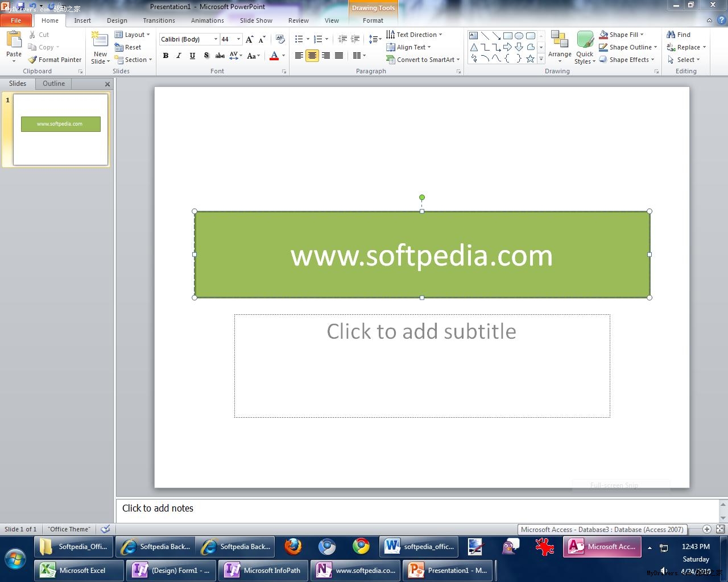The width and height of the screenshot is (728, 582).
Task: Enable center text alignment
Action: click(312, 56)
